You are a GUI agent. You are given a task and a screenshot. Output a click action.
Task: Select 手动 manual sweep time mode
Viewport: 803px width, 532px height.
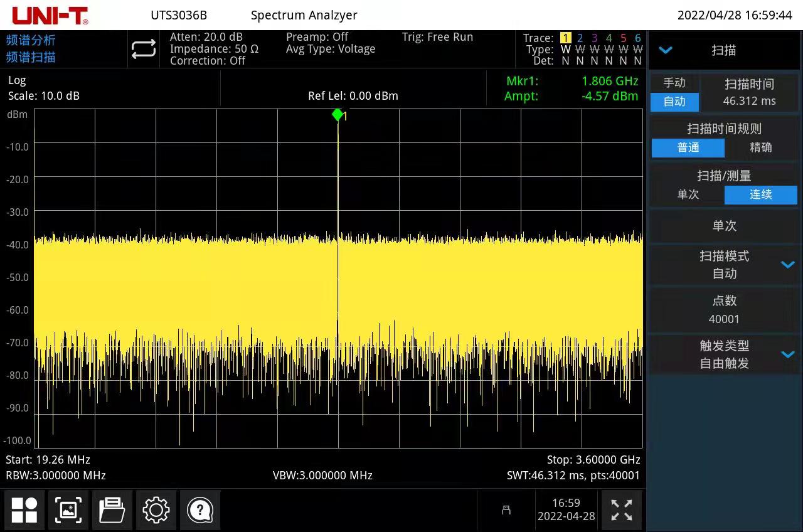click(674, 83)
